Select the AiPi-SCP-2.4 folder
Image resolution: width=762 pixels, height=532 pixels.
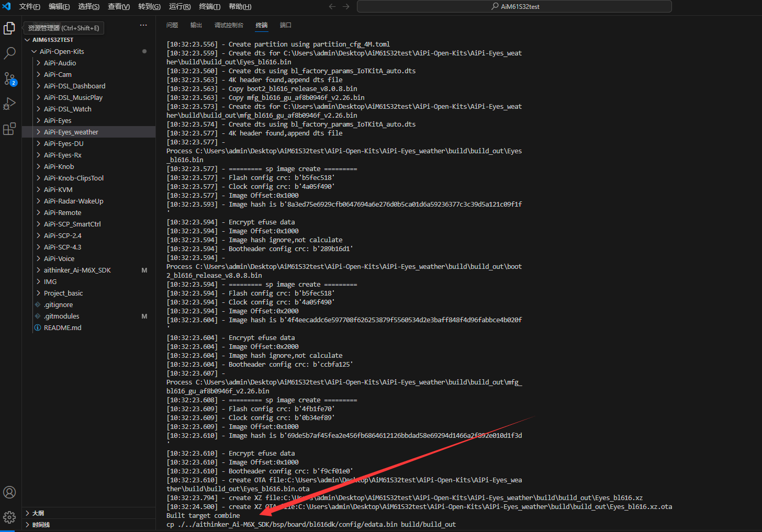click(88, 235)
